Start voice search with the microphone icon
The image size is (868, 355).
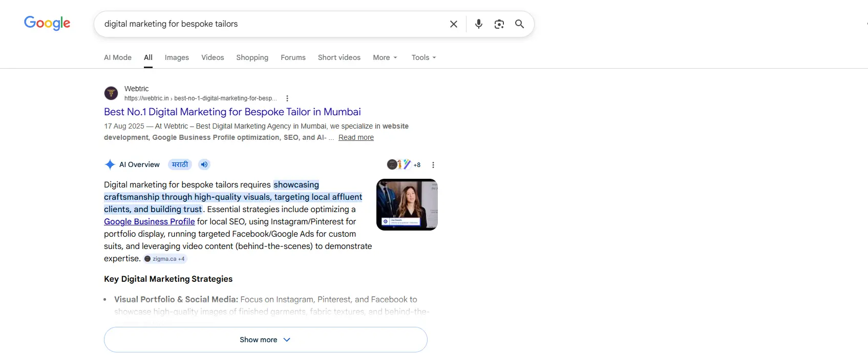(479, 24)
